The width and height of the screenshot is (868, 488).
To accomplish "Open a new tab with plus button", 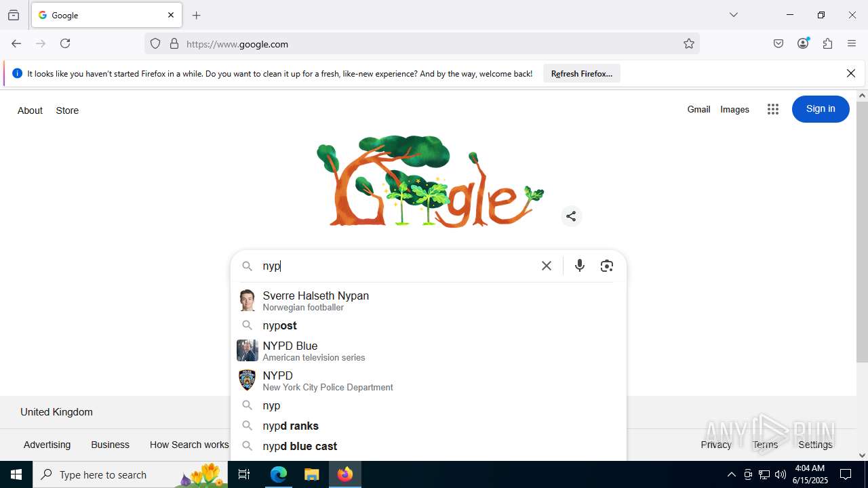I will [197, 15].
